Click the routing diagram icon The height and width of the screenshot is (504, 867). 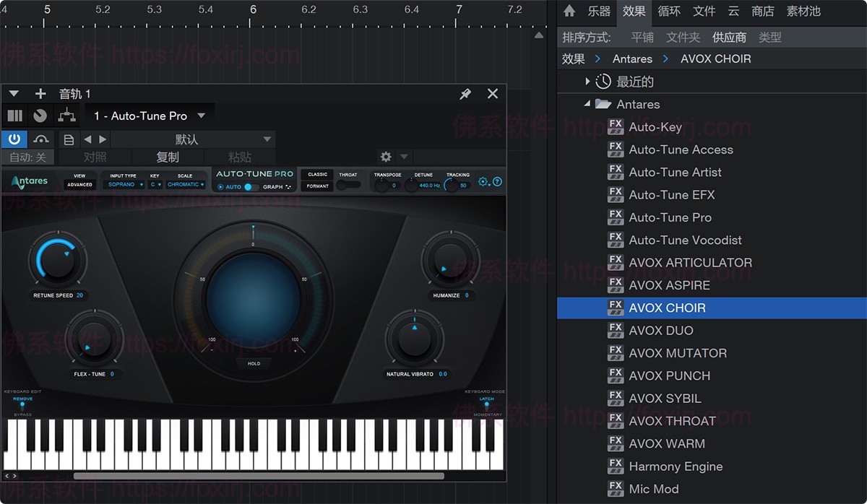[x=66, y=116]
